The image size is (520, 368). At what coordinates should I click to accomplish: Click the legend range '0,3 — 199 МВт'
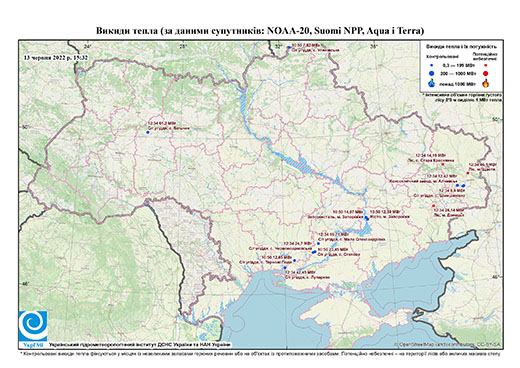click(x=458, y=66)
